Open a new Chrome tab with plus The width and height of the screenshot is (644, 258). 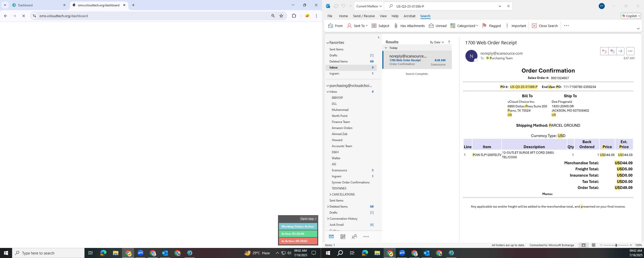133,5
